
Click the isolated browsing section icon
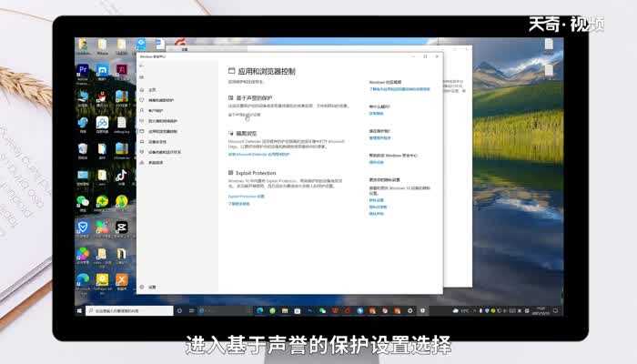(231, 133)
